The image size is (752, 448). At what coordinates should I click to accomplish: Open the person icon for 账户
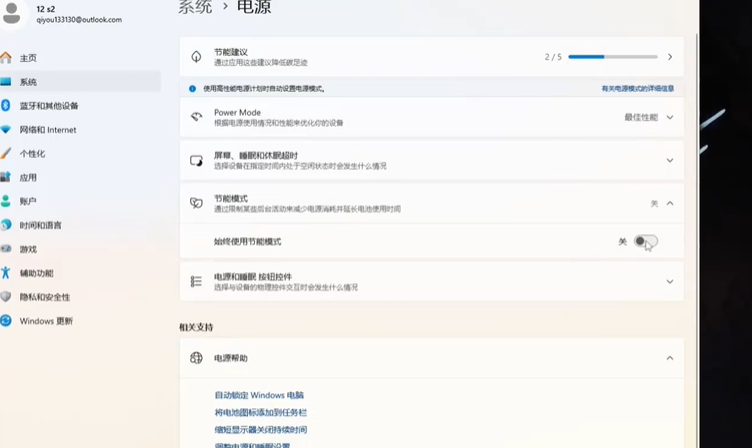(x=6, y=201)
